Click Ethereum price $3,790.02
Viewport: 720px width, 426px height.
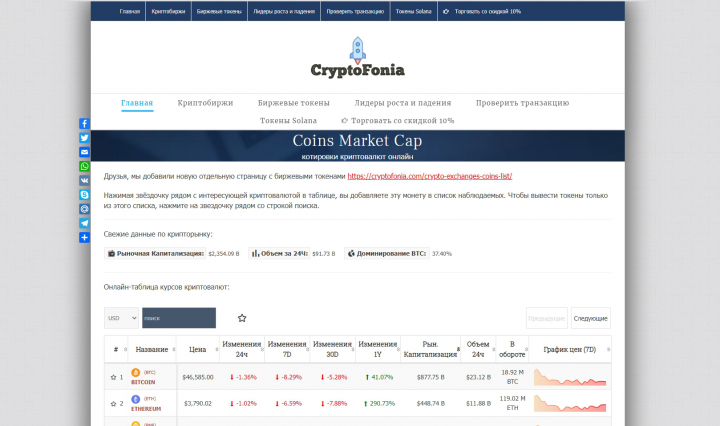[198, 404]
